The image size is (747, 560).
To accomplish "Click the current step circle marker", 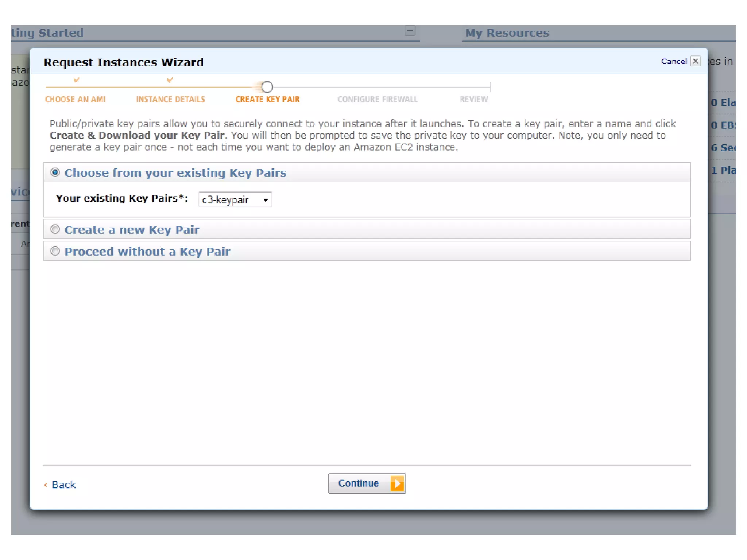I will (x=267, y=87).
